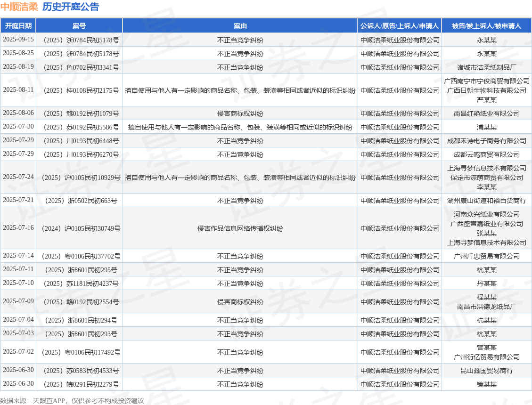Select case number (2025)粤0106民初37702号
The image size is (532, 405).
point(79,256)
